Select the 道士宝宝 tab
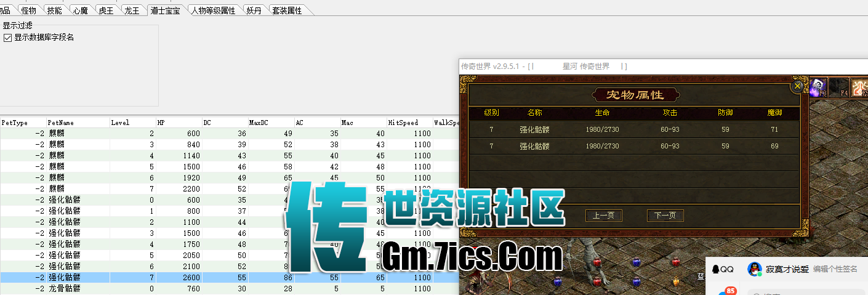The width and height of the screenshot is (868, 295). coord(166,10)
